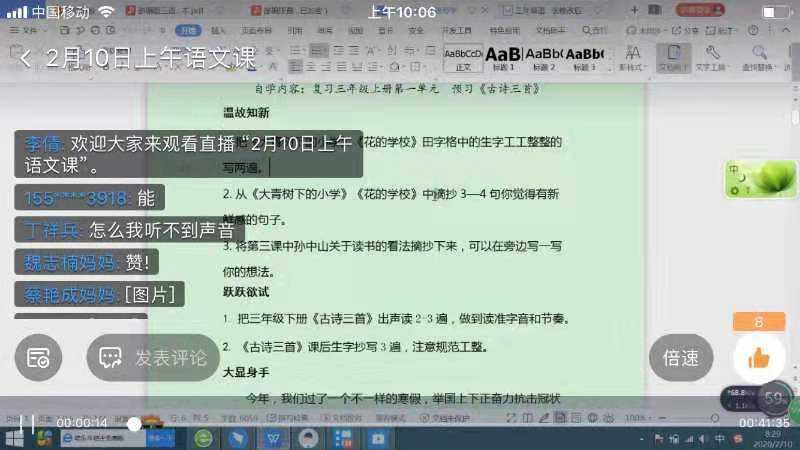Go back using the arrow beside the title
The height and width of the screenshot is (450, 800).
pyautogui.click(x=25, y=58)
